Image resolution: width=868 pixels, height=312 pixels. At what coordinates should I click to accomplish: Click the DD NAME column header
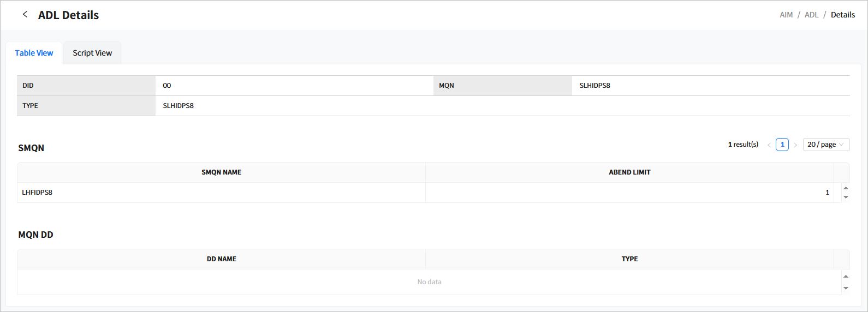pyautogui.click(x=221, y=259)
